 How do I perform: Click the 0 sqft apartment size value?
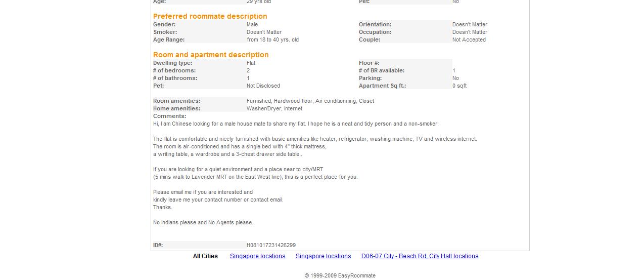459,86
